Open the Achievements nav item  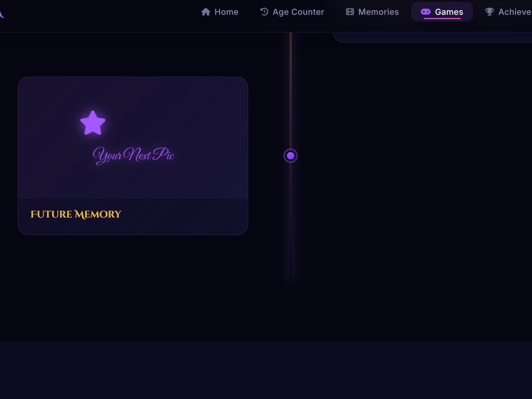point(508,12)
